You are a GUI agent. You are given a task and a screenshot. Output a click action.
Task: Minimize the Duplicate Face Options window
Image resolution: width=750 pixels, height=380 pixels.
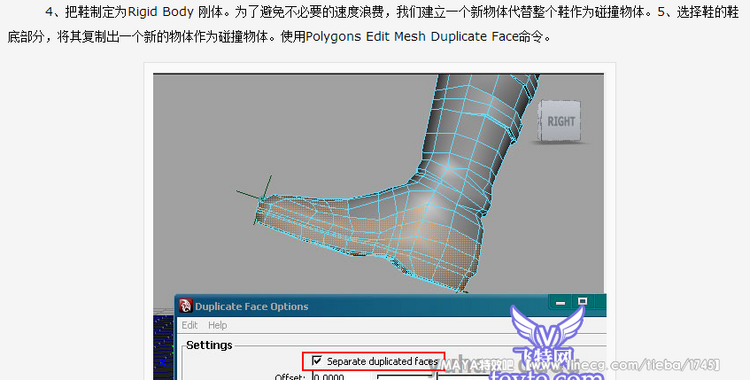coord(561,302)
